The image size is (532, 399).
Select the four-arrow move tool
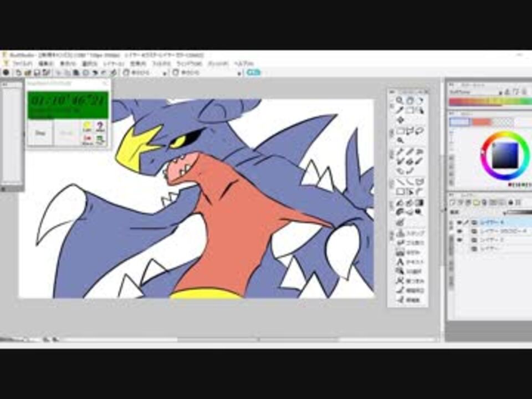click(x=400, y=120)
